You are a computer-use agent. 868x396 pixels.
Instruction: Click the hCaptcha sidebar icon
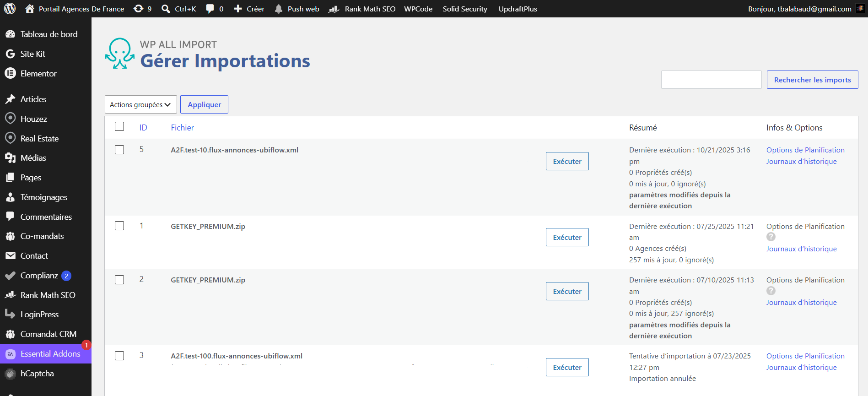pos(10,374)
